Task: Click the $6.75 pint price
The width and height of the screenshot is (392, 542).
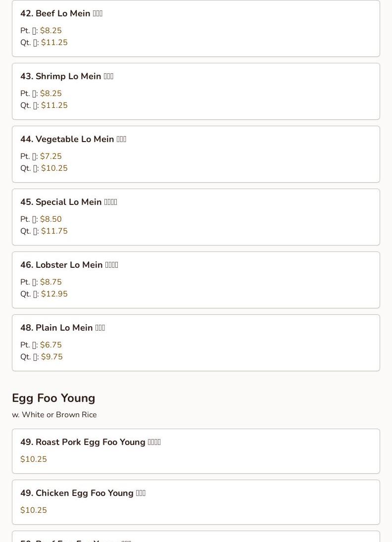Action: coord(50,345)
